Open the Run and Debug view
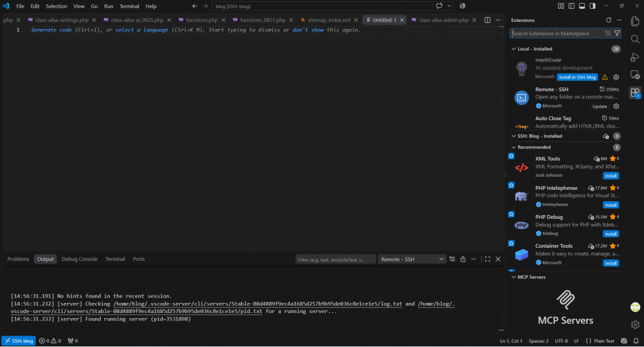This screenshot has width=644, height=347. click(x=635, y=57)
